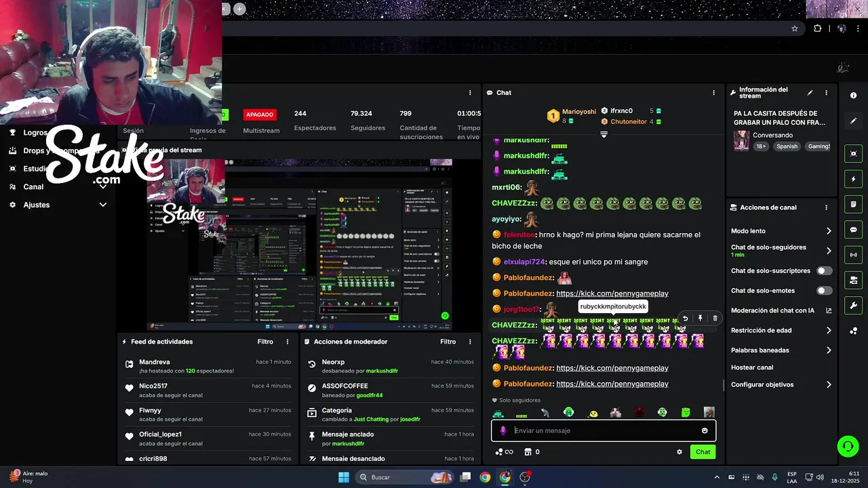
Task: Toggle Chat de solo-suscriptores switch
Action: point(824,270)
